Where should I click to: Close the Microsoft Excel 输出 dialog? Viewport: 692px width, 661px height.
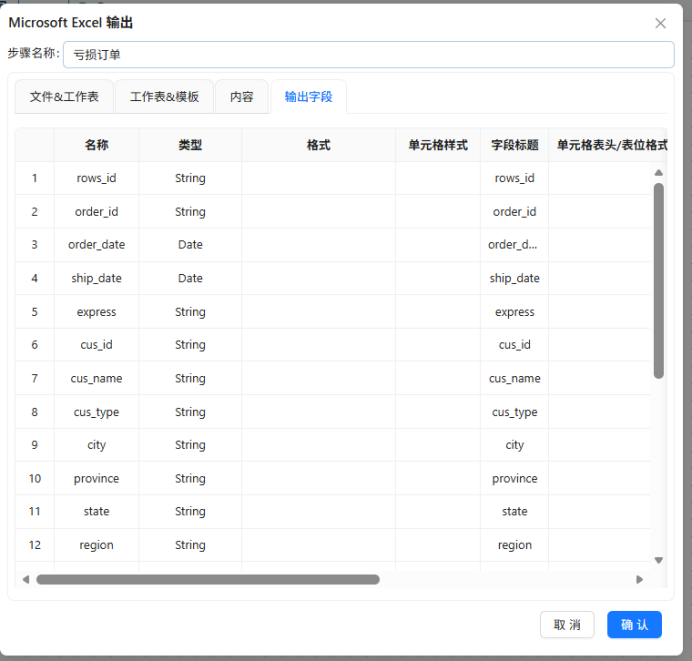[x=660, y=23]
